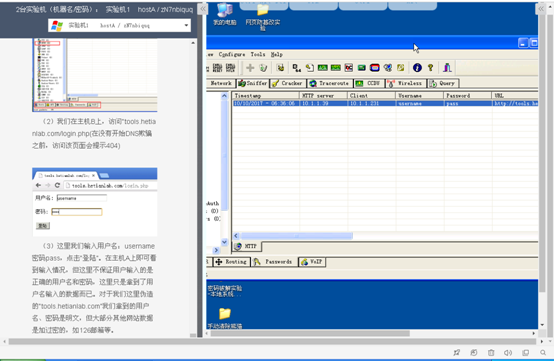Click the HTTP server column header

[x=324, y=95]
